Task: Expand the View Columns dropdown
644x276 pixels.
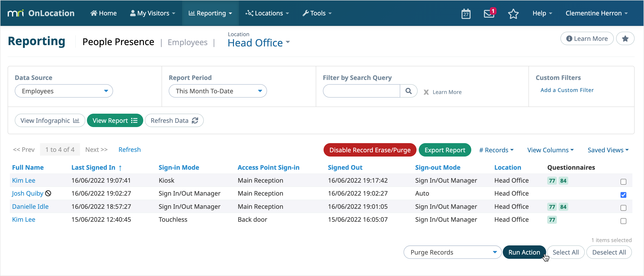Action: click(x=550, y=150)
